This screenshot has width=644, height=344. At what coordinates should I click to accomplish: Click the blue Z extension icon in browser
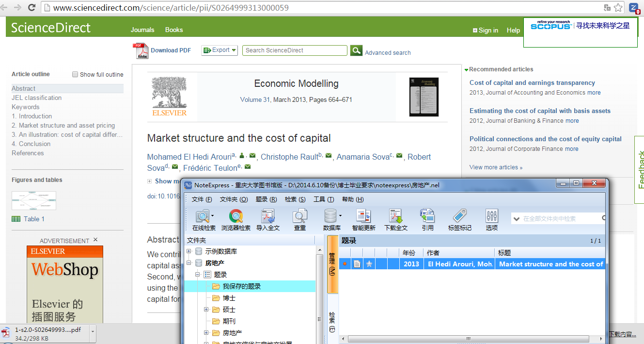634,8
